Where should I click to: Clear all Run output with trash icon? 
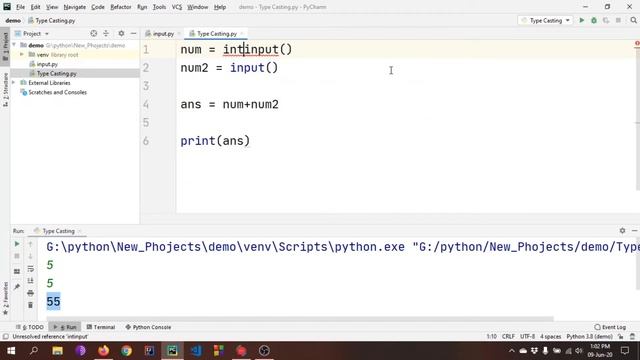coord(31,305)
